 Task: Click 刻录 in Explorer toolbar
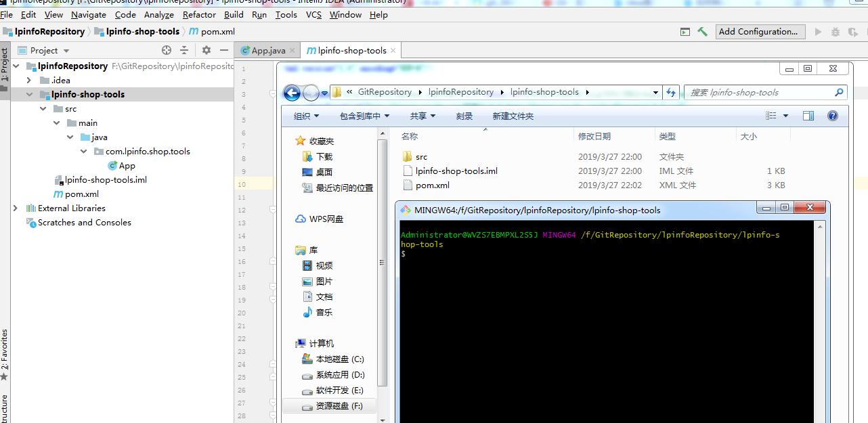click(464, 116)
